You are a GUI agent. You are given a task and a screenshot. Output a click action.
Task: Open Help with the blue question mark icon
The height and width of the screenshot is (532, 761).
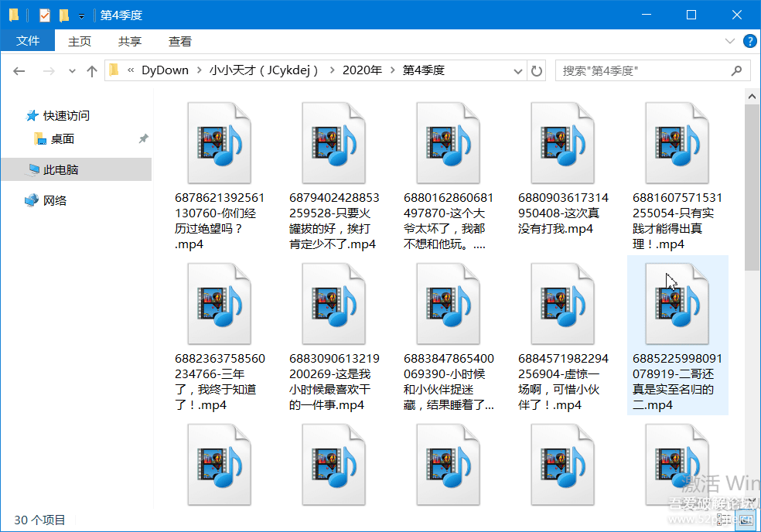click(x=749, y=41)
